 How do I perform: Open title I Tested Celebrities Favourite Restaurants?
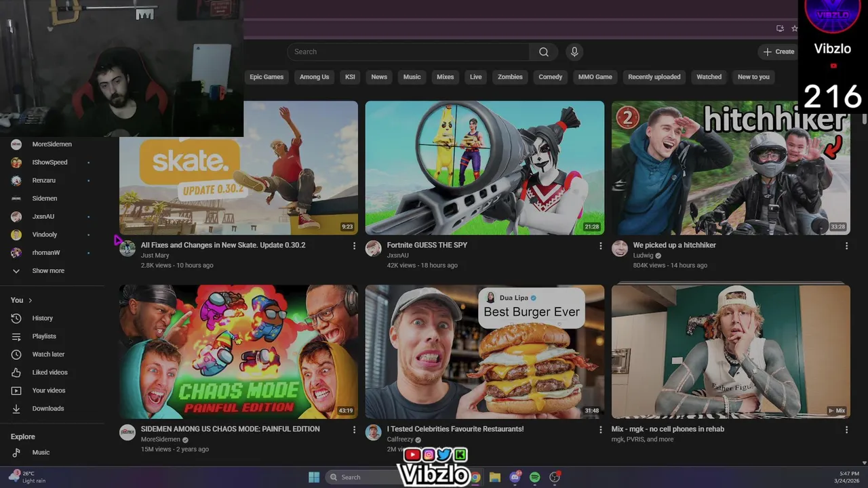click(455, 429)
